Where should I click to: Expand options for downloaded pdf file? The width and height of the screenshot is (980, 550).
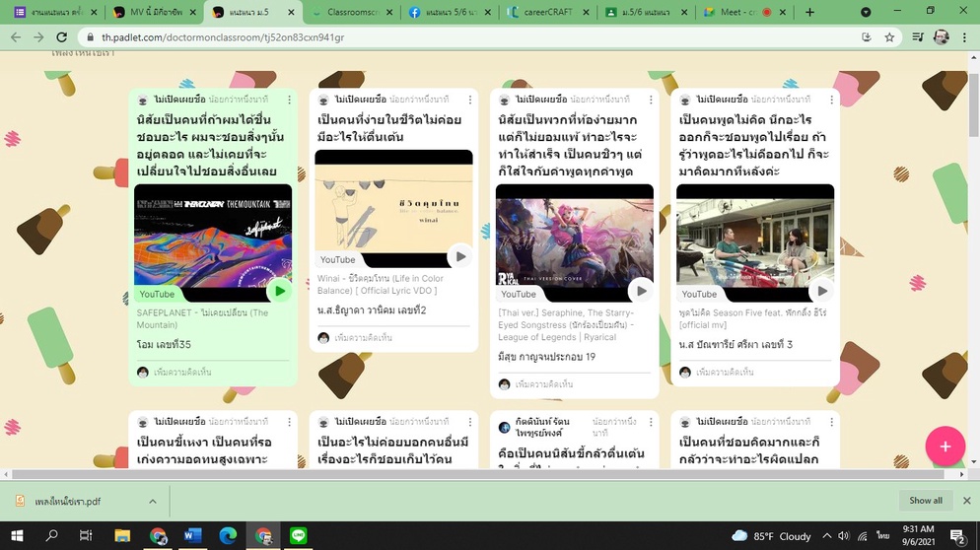tap(153, 502)
